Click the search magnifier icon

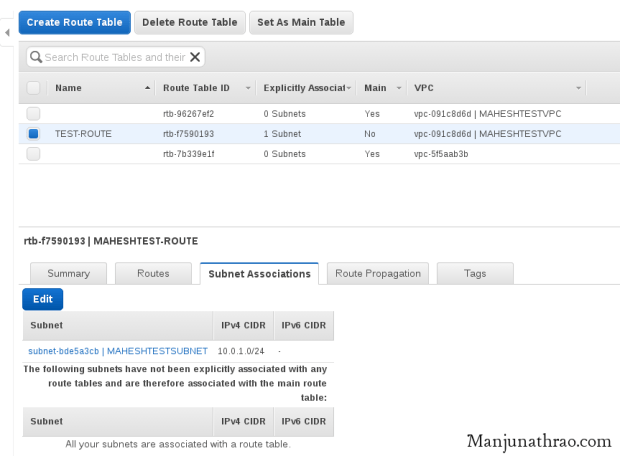tap(36, 58)
